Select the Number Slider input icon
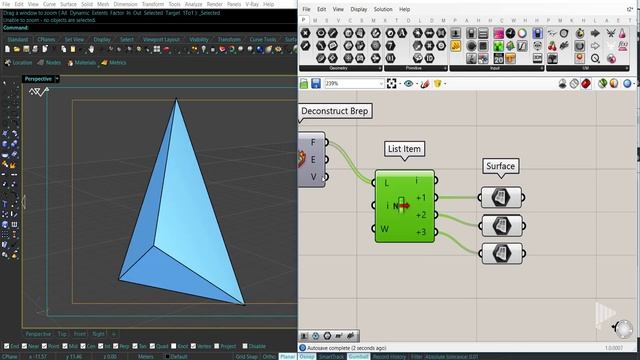Image resolution: width=640 pixels, height=360 pixels. pyautogui.click(x=456, y=33)
